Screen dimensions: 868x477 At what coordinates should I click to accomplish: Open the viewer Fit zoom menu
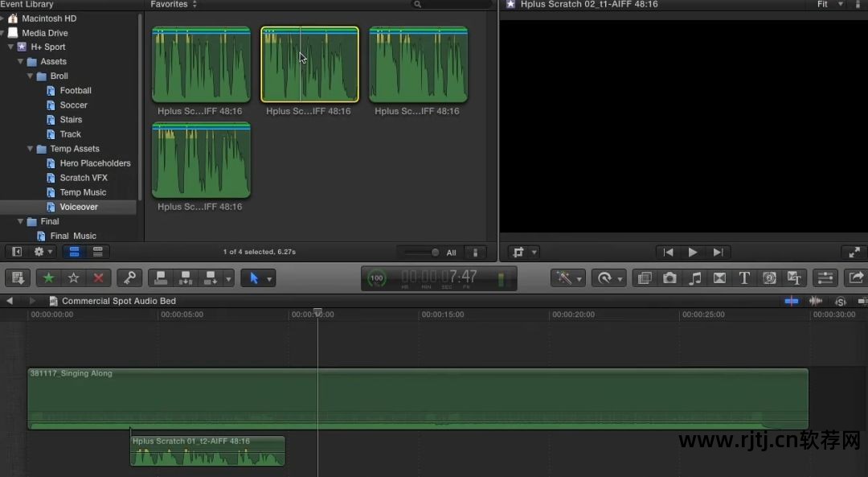coord(829,5)
